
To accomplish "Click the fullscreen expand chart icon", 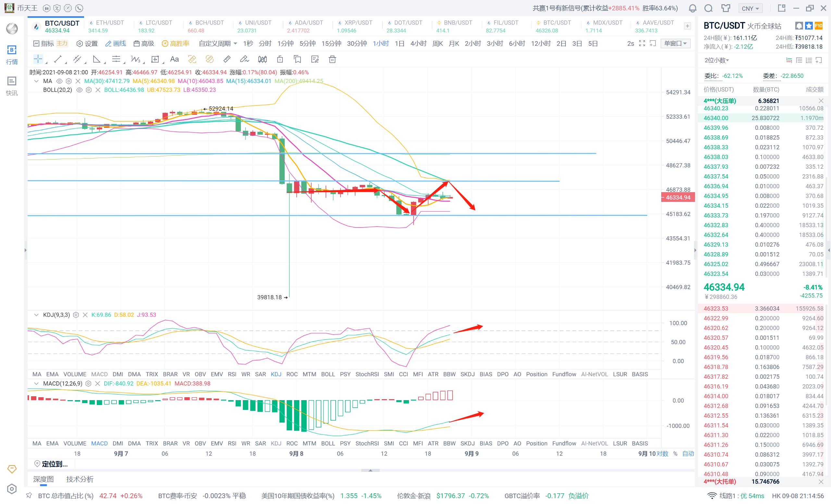I will click(642, 43).
